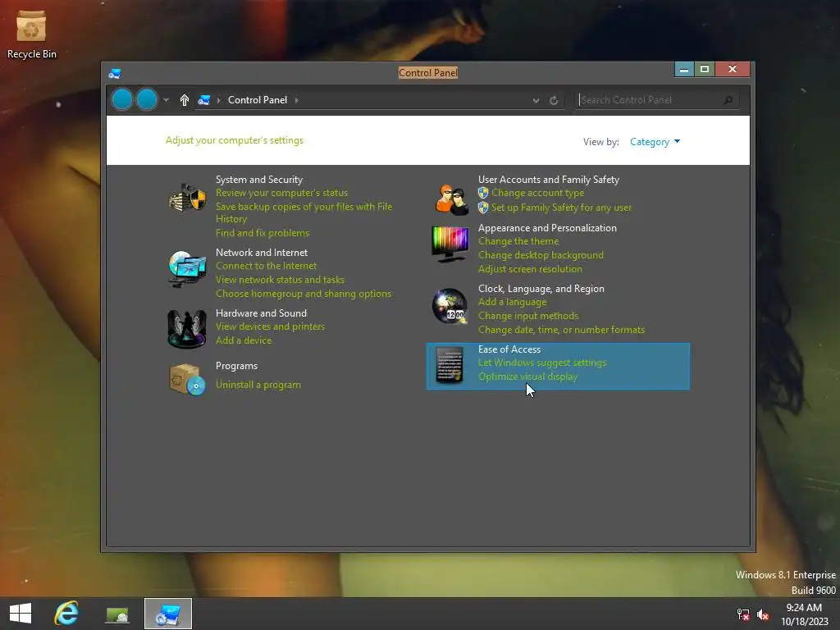Open the System and Security category icon
Viewport: 840px width, 630px height.
tap(187, 198)
